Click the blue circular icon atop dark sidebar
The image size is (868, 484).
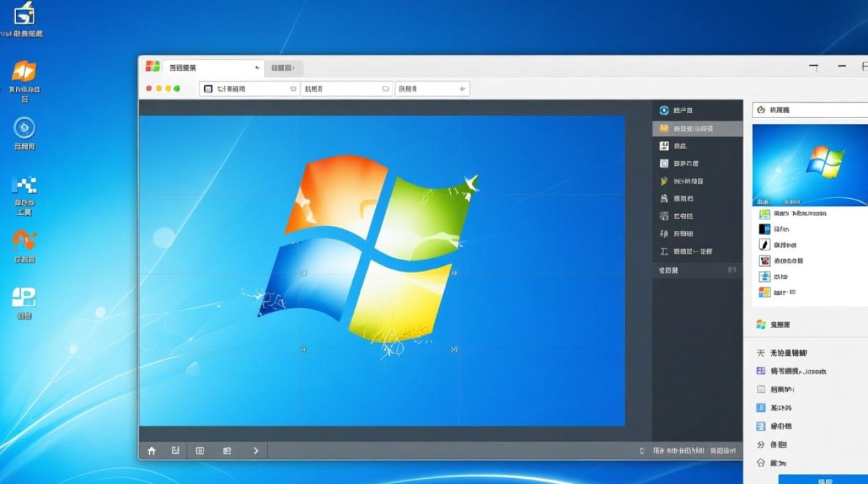(x=663, y=110)
